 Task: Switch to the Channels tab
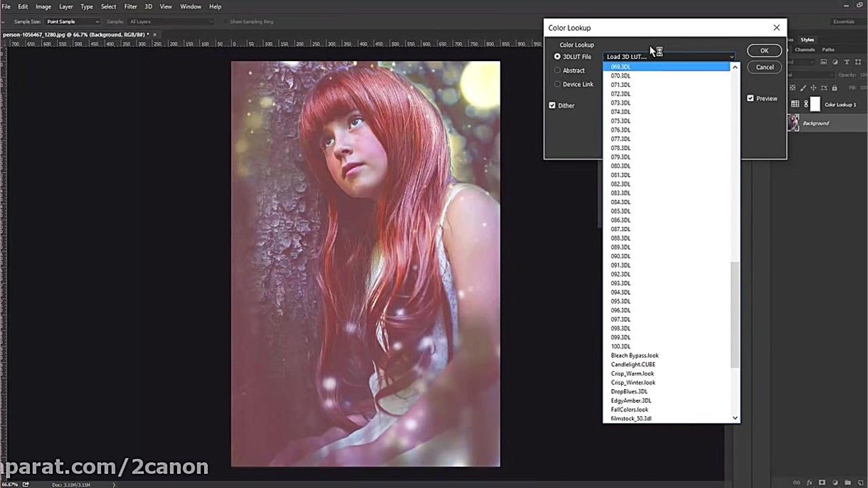tap(805, 49)
